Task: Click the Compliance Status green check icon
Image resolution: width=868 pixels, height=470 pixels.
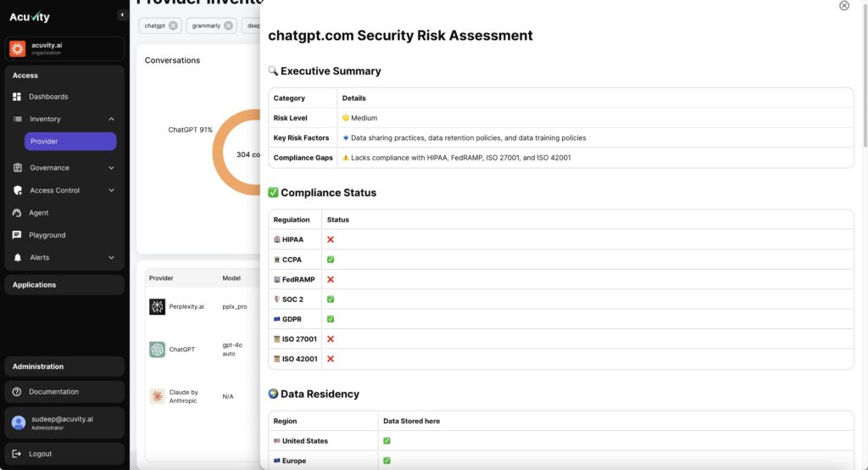Action: coord(273,193)
